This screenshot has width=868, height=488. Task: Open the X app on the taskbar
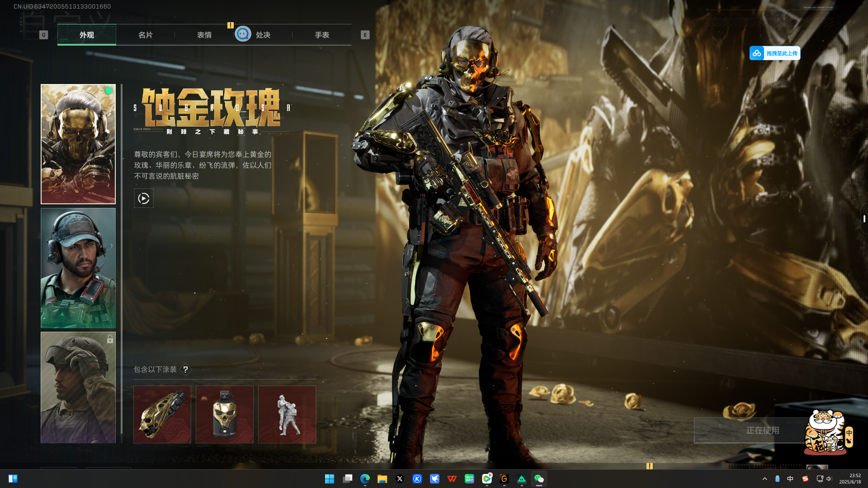point(400,479)
